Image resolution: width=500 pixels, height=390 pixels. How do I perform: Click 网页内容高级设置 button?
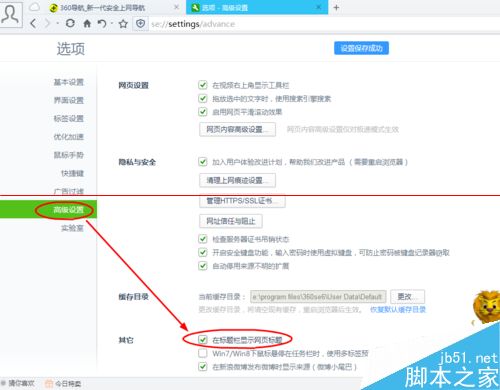pos(237,129)
